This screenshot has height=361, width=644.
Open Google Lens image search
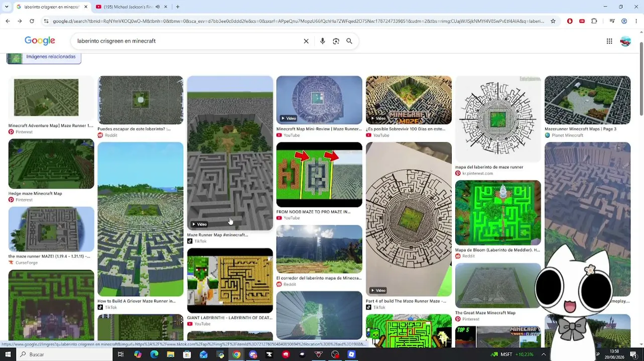(336, 41)
